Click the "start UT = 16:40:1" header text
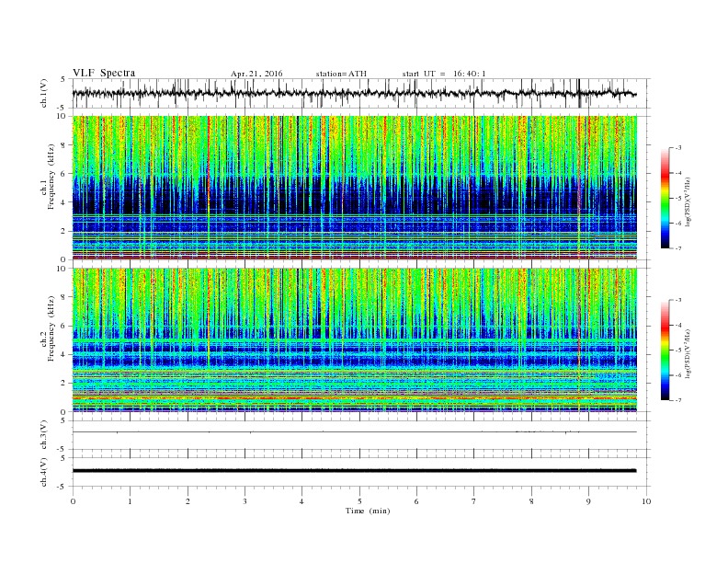This screenshot has height=563, width=728. coord(444,74)
